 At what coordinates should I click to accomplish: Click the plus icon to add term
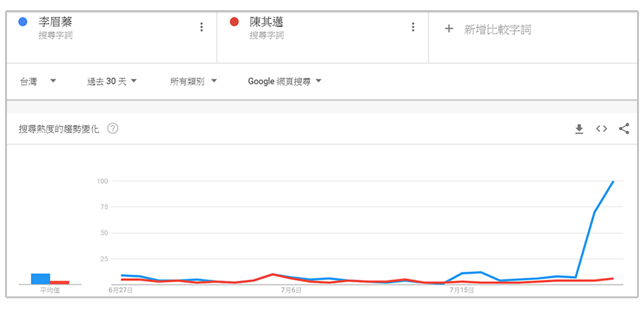click(x=448, y=29)
